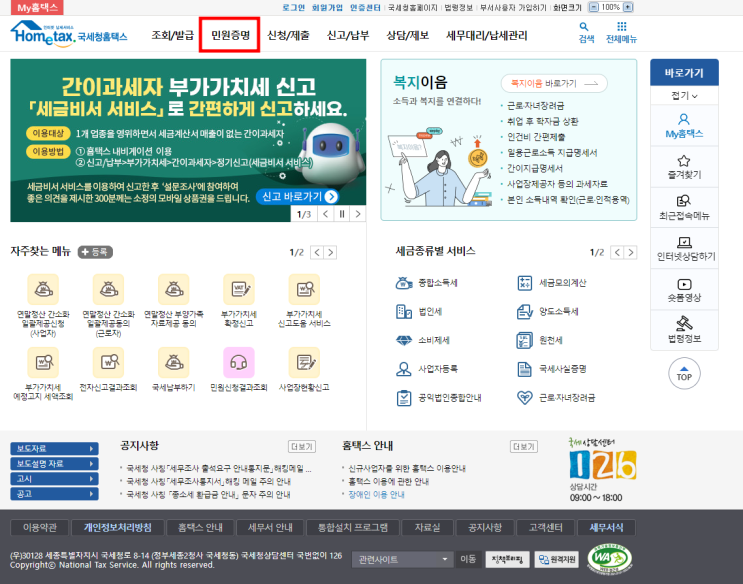743x584 pixels.
Task: Open the 상담/제보 menu
Action: (408, 35)
